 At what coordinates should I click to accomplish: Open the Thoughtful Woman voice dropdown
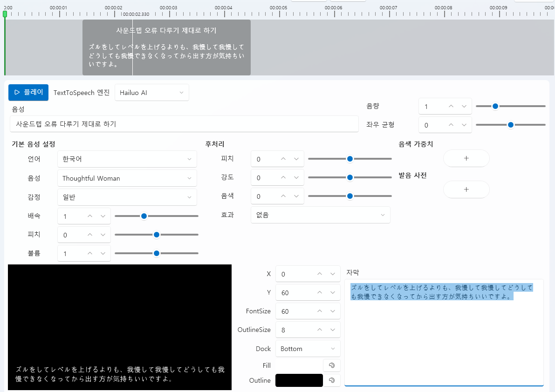127,178
